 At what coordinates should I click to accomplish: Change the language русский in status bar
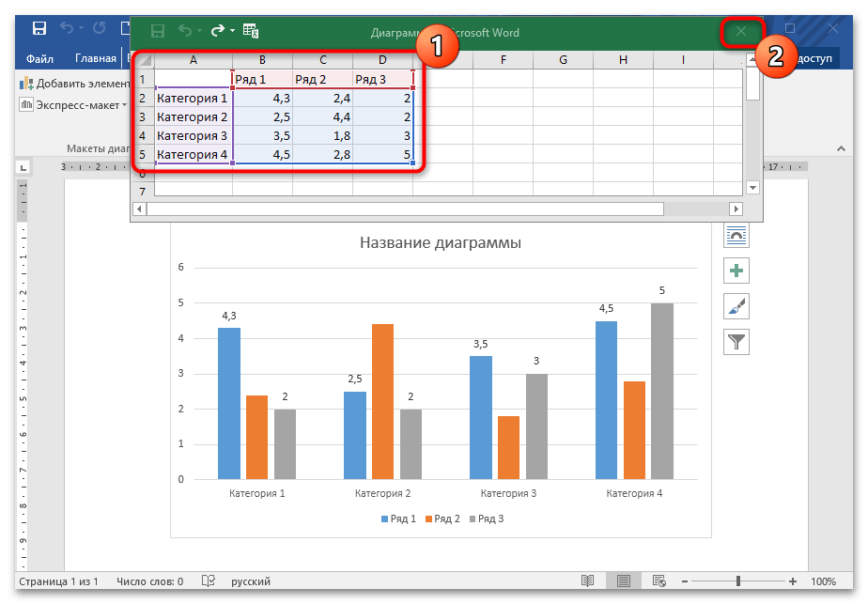click(251, 581)
